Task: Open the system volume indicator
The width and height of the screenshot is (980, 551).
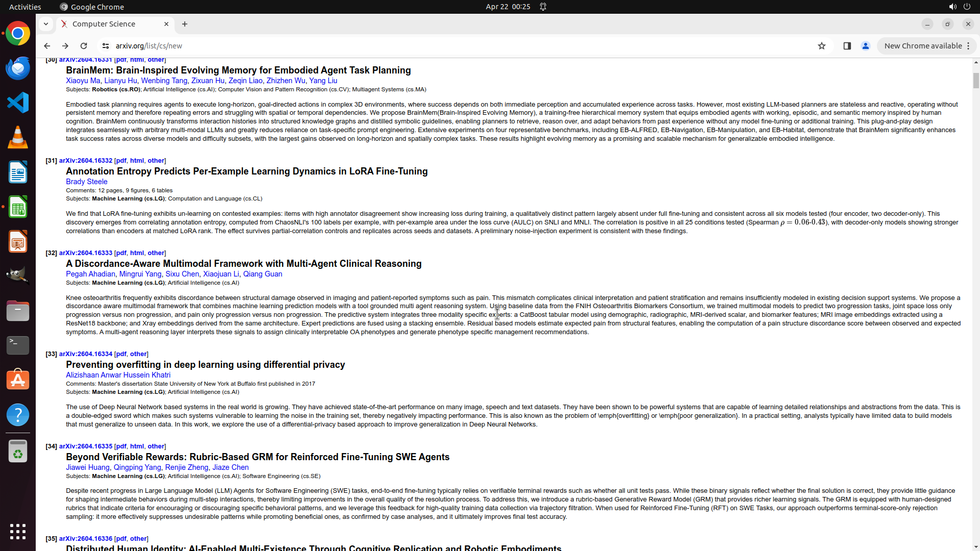Action: pyautogui.click(x=952, y=7)
